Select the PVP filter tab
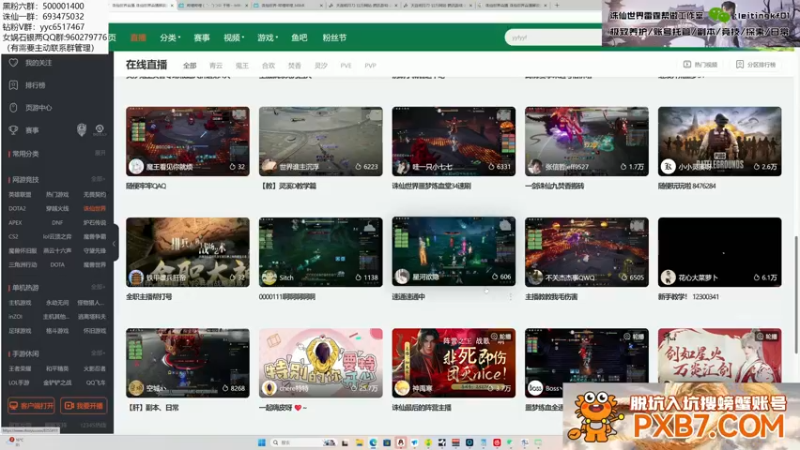 [370, 65]
